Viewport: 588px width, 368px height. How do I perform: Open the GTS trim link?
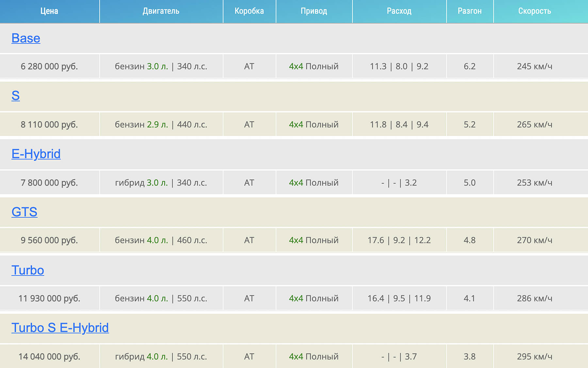pyautogui.click(x=24, y=212)
